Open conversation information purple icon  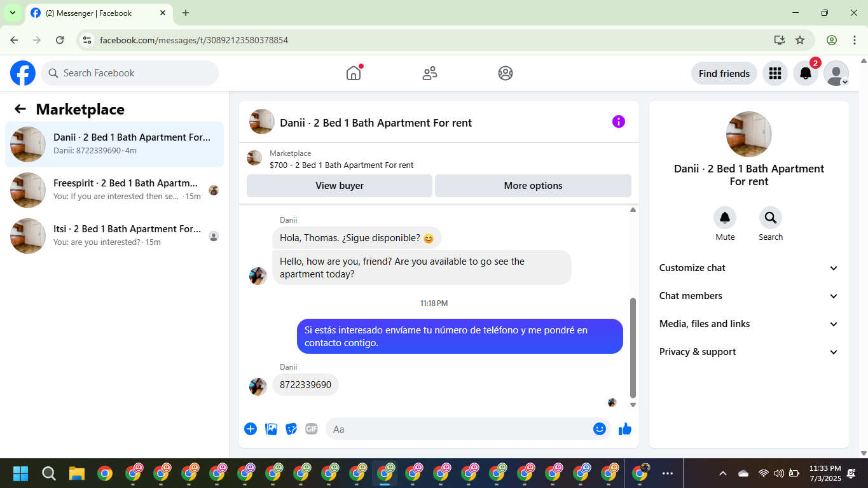619,122
